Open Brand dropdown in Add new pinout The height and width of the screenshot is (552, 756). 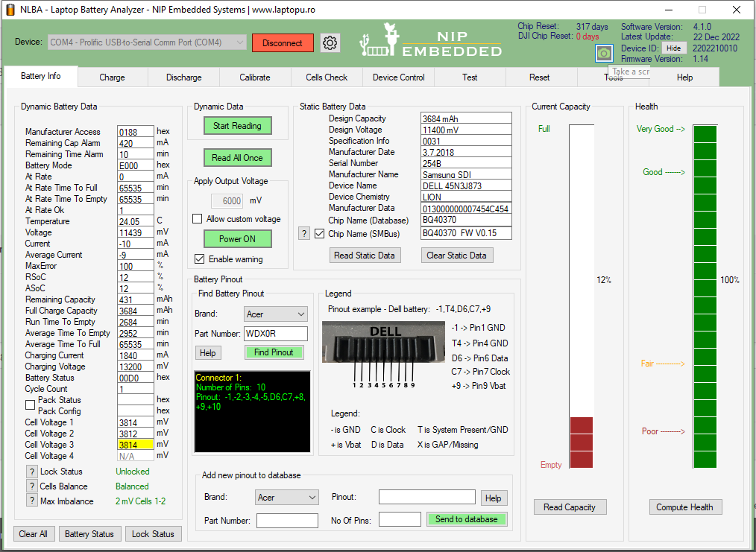(x=287, y=497)
